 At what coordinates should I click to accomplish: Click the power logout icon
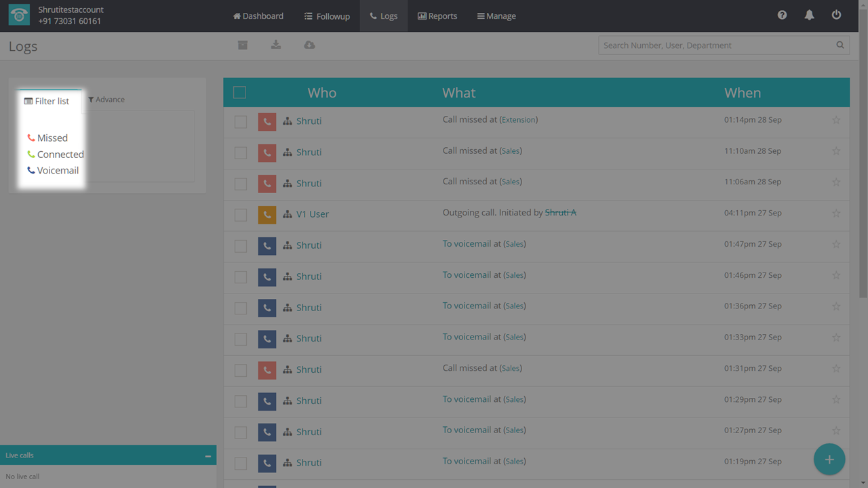tap(836, 15)
